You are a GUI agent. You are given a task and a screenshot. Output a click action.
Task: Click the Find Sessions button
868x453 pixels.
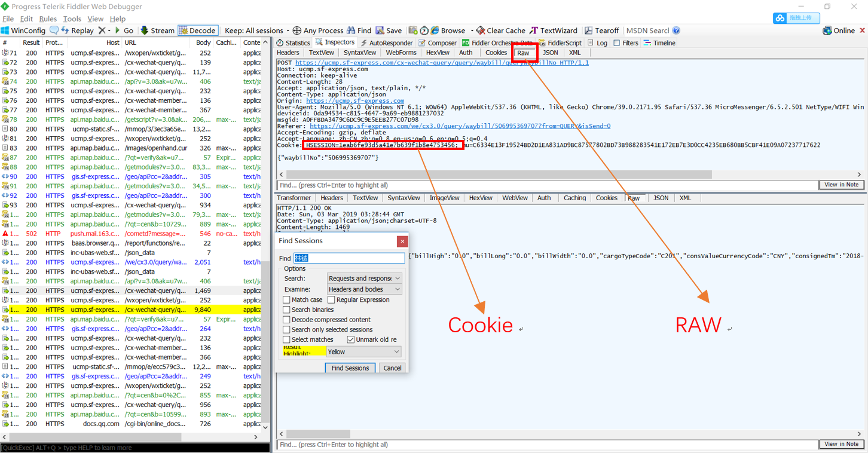tap(350, 368)
